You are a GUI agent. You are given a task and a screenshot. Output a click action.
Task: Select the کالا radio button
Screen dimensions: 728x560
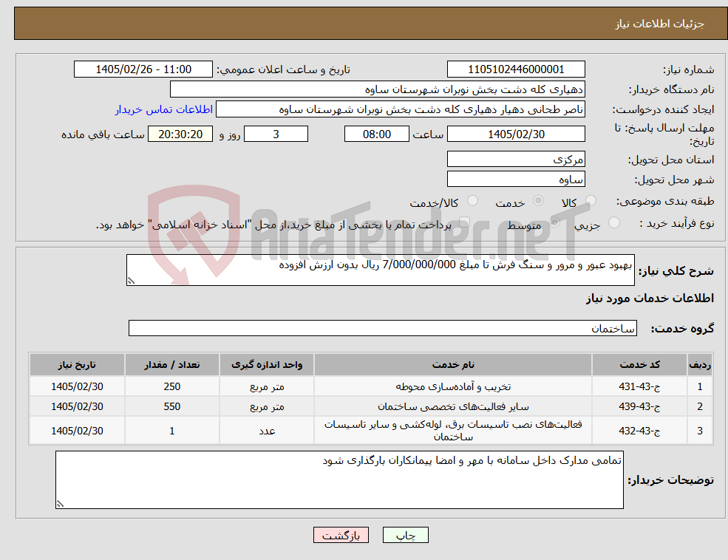click(x=591, y=201)
